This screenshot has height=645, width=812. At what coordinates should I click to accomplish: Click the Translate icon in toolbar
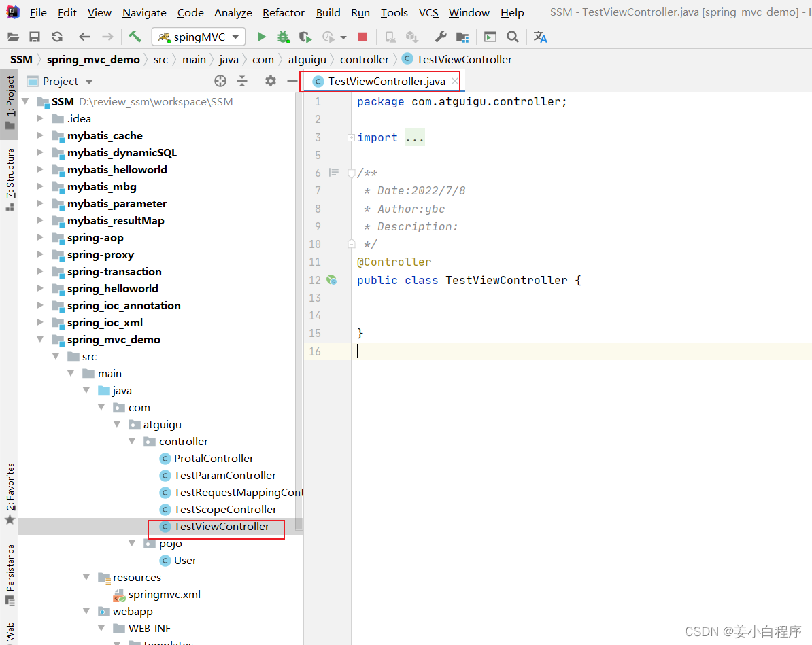pyautogui.click(x=540, y=37)
